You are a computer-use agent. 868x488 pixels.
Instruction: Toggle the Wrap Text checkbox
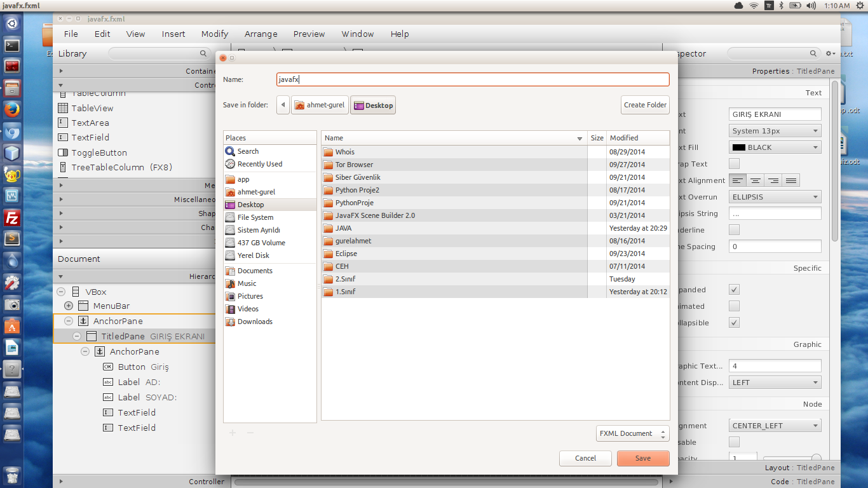(x=734, y=164)
